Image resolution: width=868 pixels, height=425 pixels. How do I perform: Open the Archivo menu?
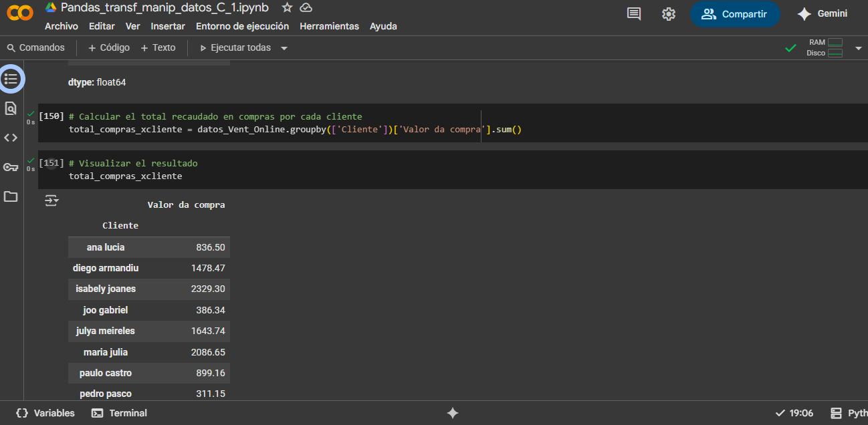[x=62, y=26]
